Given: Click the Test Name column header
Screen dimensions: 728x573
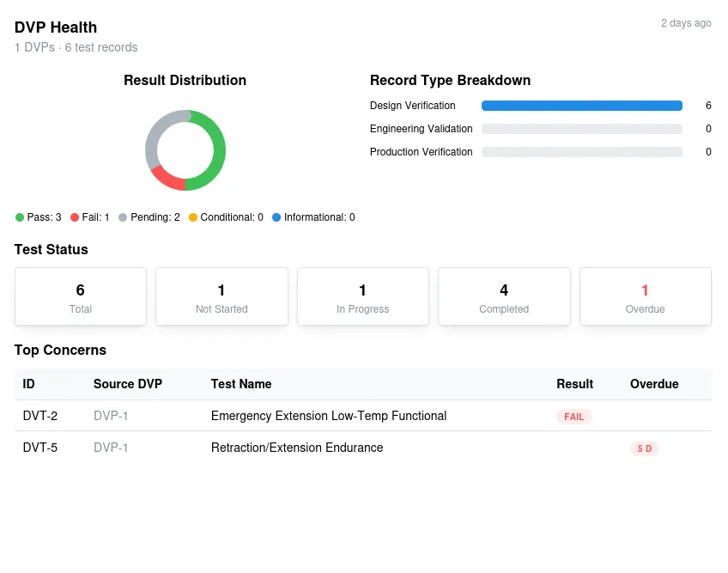Looking at the screenshot, I should tap(241, 384).
